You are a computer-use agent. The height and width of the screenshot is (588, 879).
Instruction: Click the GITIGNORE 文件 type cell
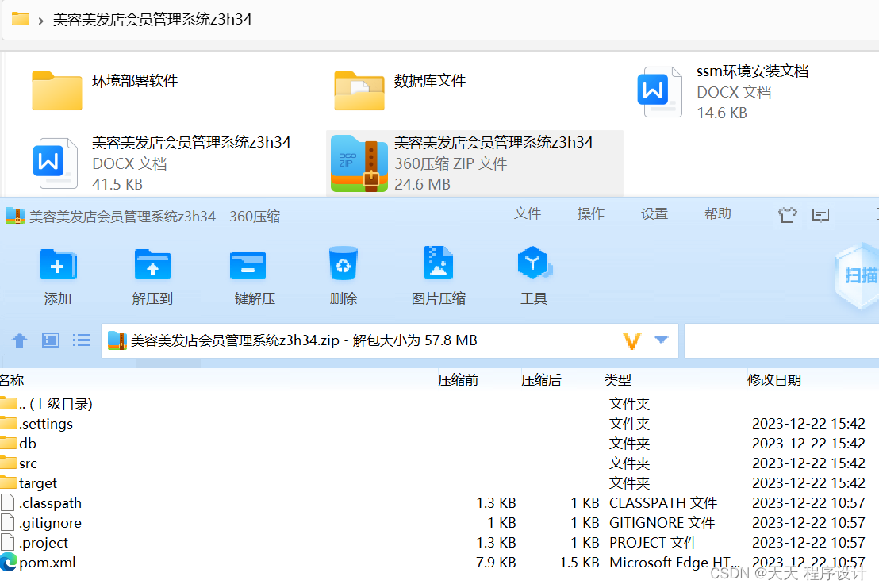[x=662, y=523]
